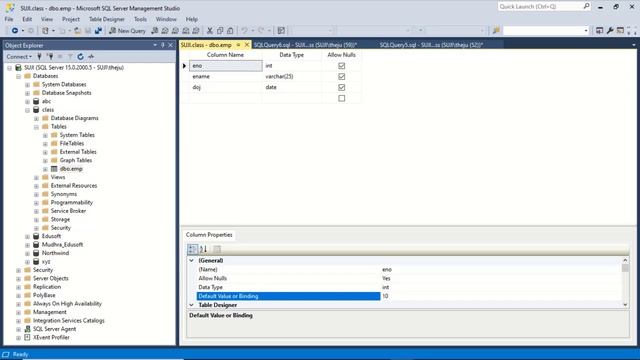The width and height of the screenshot is (640, 360).
Task: Expand the Programmability folder
Action: pos(36,203)
